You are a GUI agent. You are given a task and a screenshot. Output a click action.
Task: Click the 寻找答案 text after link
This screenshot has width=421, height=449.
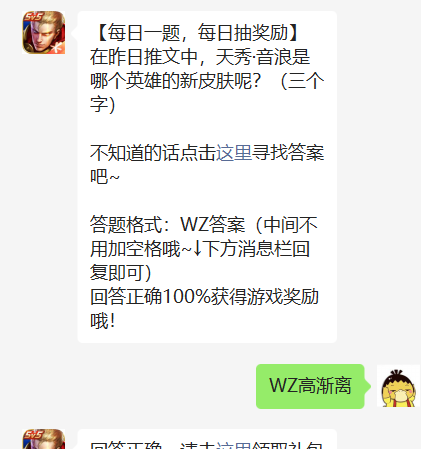tap(288, 153)
